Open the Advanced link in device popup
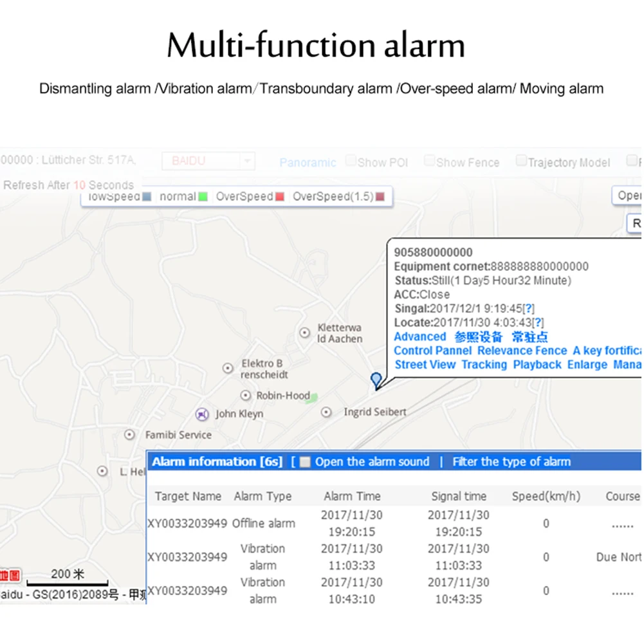Image resolution: width=644 pixels, height=644 pixels. pyautogui.click(x=419, y=336)
